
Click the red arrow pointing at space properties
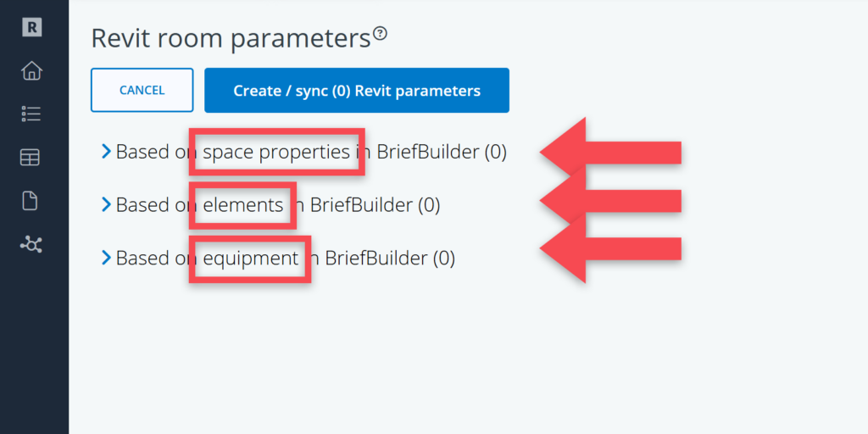tap(610, 153)
